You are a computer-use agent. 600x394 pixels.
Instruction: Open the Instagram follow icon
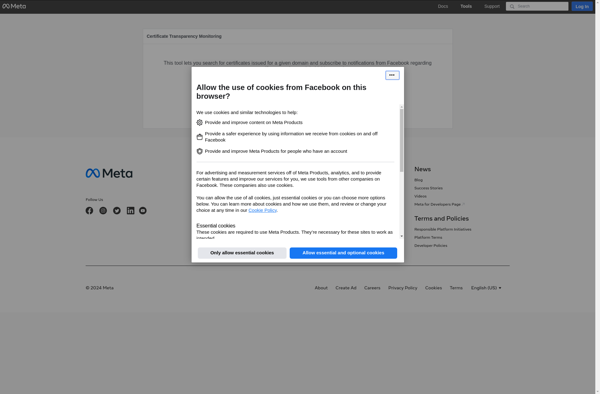pyautogui.click(x=103, y=211)
